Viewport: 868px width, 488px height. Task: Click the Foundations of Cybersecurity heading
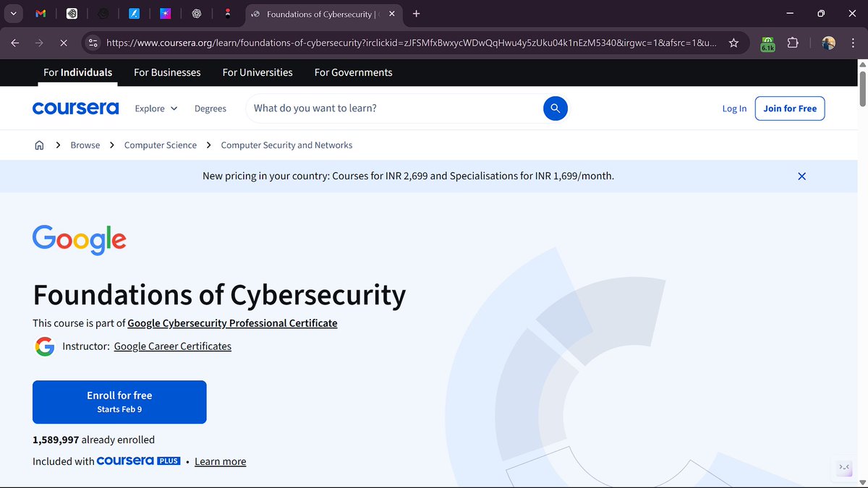[219, 295]
